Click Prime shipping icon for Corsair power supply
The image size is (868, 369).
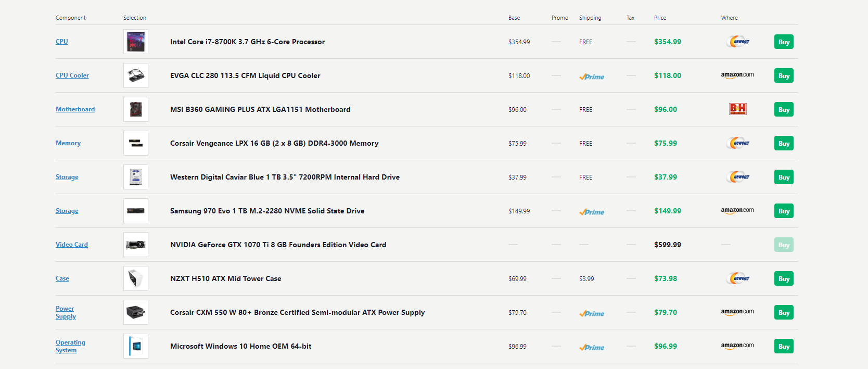tap(592, 313)
